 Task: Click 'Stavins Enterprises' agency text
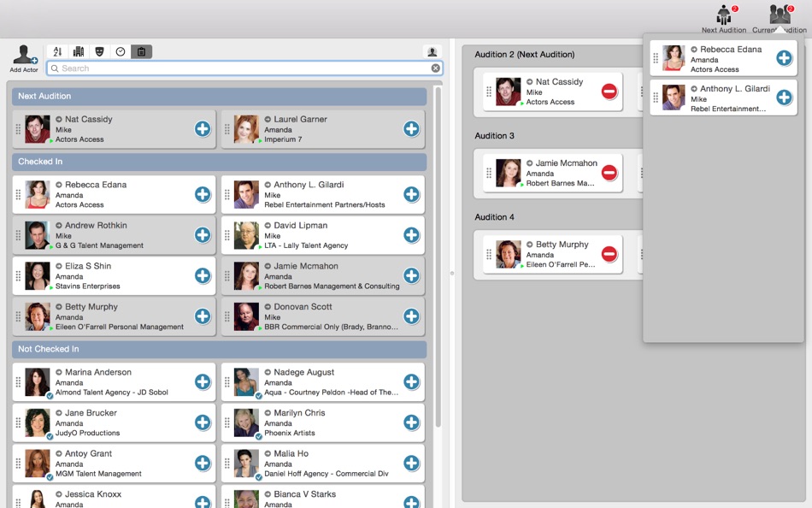click(x=87, y=286)
